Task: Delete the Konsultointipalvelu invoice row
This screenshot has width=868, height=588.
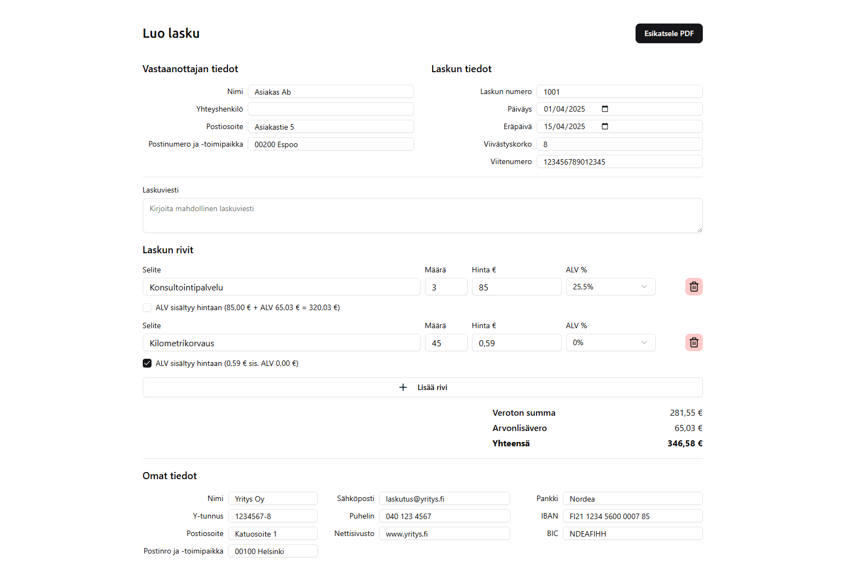Action: click(694, 287)
